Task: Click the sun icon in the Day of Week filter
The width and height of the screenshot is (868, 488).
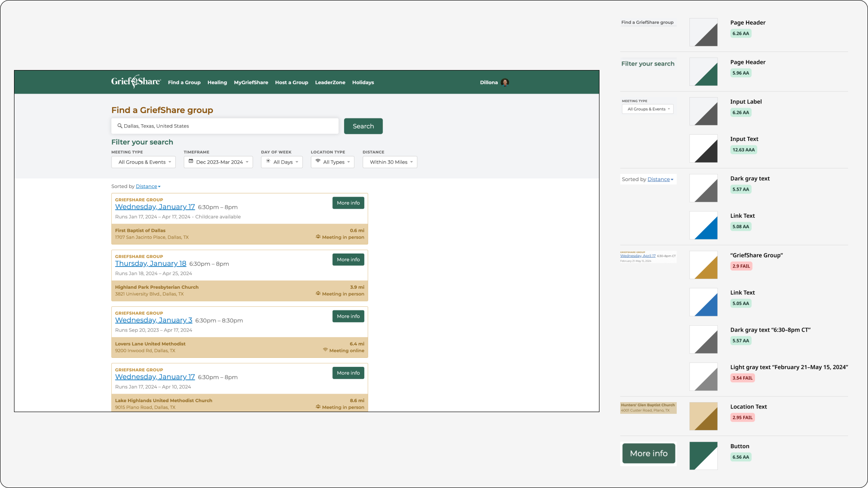Action: click(268, 162)
